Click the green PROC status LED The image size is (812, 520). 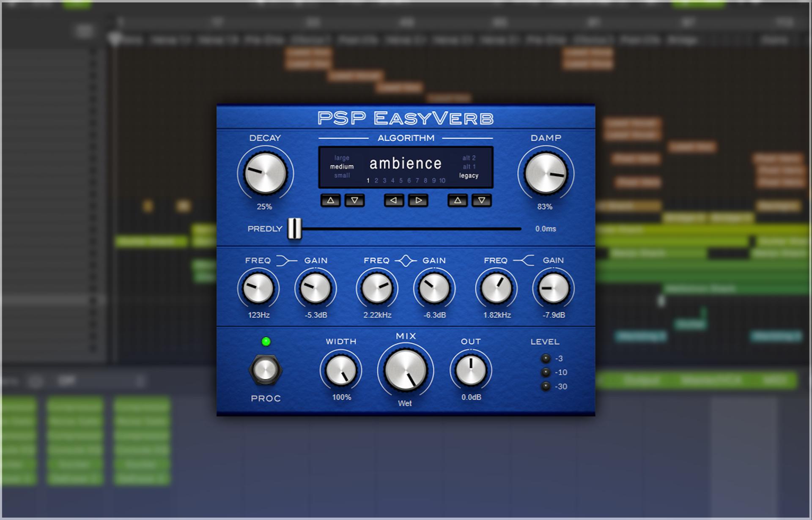pos(266,342)
